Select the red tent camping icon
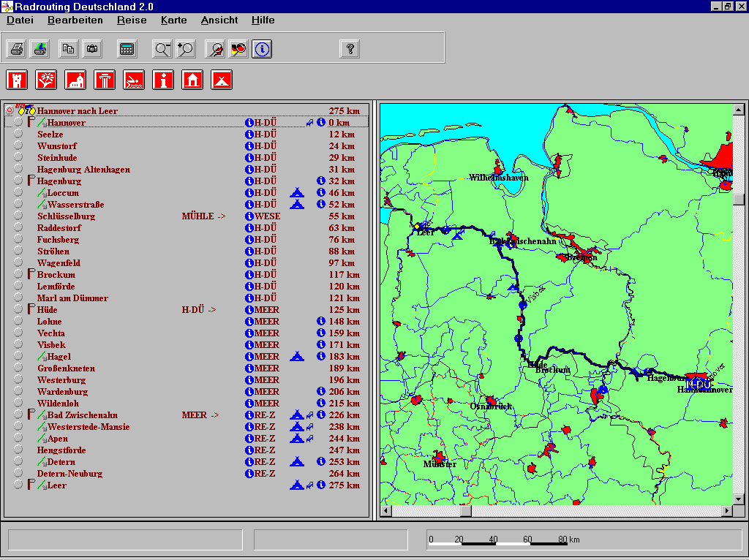Image resolution: width=749 pixels, height=560 pixels. (222, 80)
